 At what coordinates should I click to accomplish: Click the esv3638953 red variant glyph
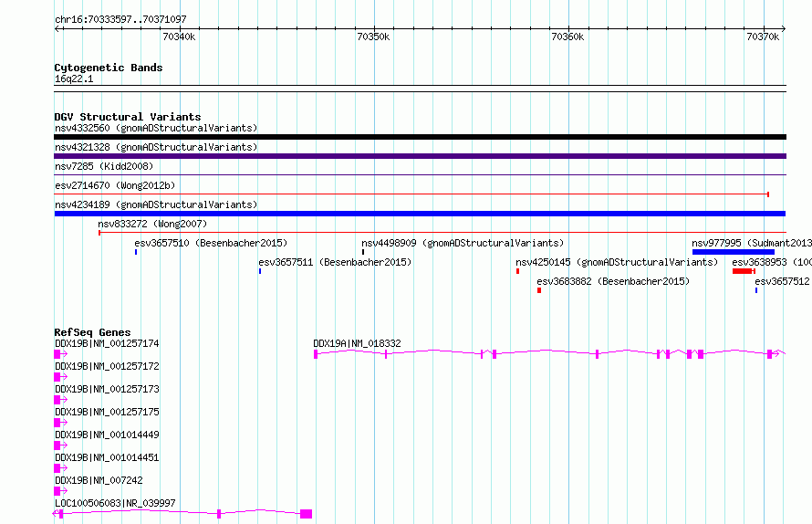(744, 271)
